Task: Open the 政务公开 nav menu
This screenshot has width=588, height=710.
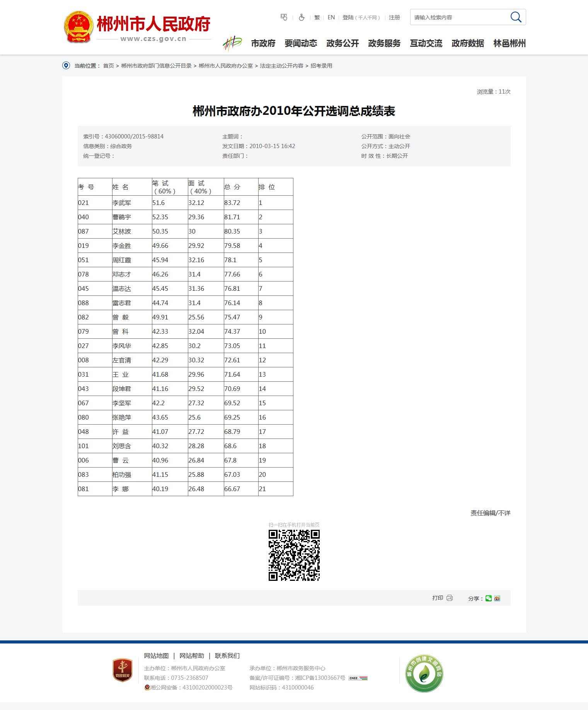Action: tap(343, 43)
